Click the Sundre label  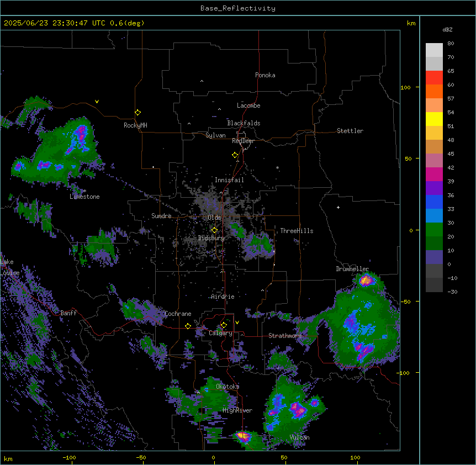click(161, 216)
